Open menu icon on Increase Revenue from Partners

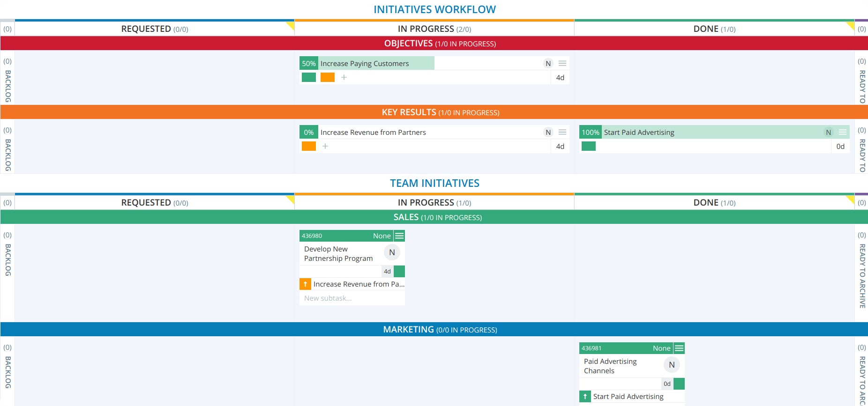562,132
